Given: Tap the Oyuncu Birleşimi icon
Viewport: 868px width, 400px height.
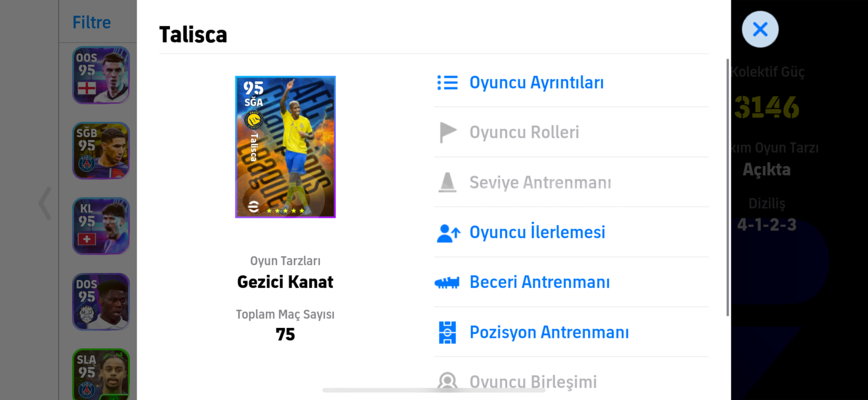Looking at the screenshot, I should pyautogui.click(x=447, y=381).
